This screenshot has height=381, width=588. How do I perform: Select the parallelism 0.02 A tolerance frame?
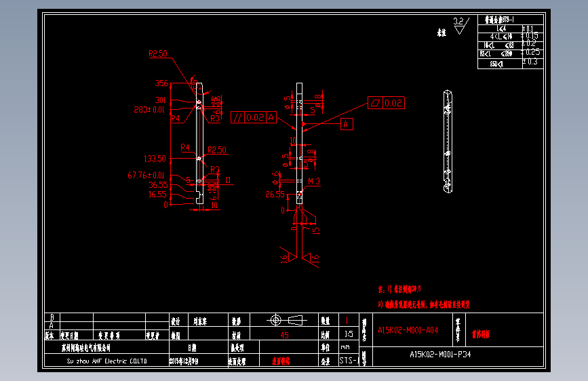pos(254,117)
